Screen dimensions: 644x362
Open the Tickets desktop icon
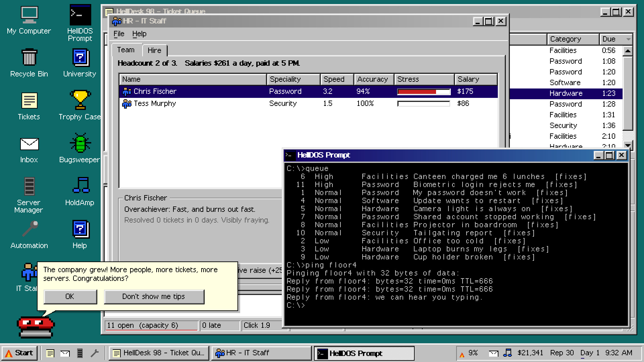29,106
